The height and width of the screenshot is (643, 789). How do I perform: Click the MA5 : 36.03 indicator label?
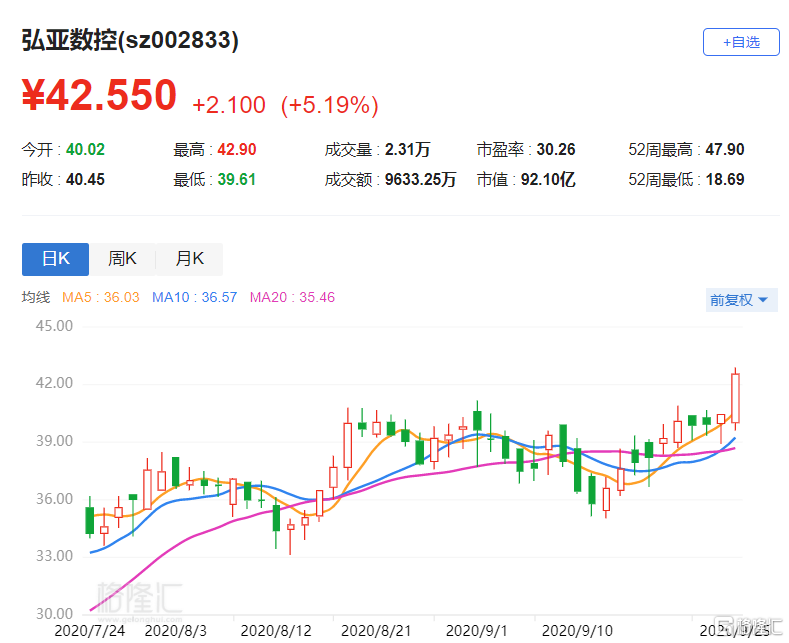tap(101, 297)
